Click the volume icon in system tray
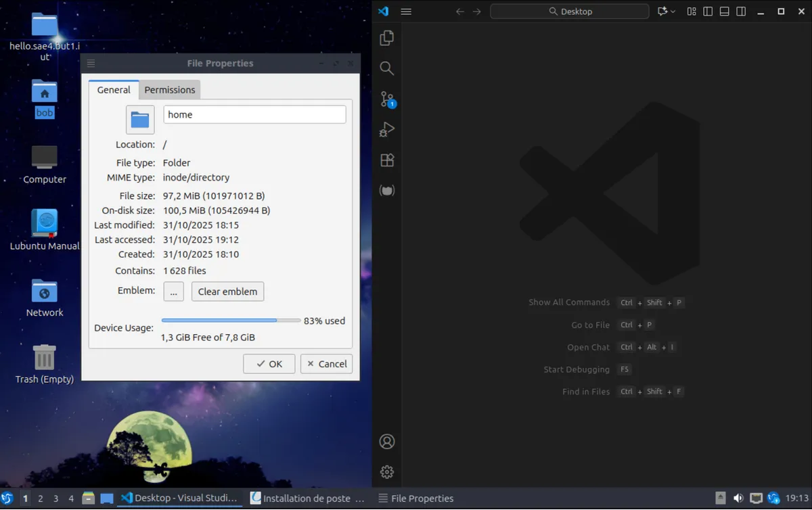812x510 pixels. click(x=739, y=499)
